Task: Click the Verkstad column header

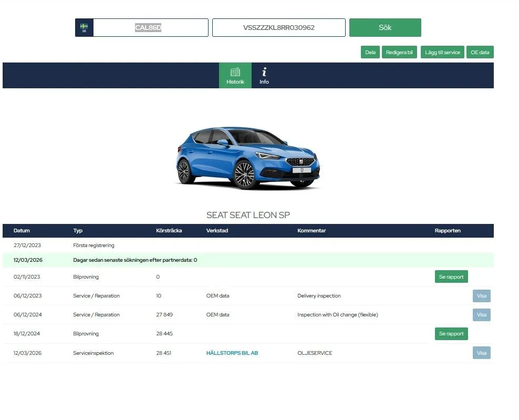Action: click(x=217, y=231)
